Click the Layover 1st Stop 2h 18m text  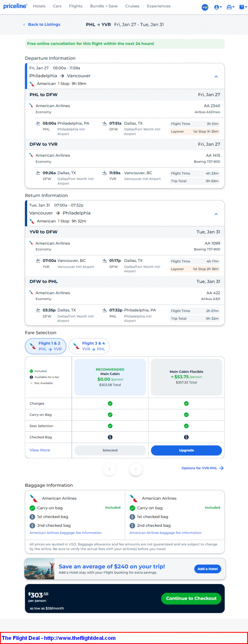[195, 269]
